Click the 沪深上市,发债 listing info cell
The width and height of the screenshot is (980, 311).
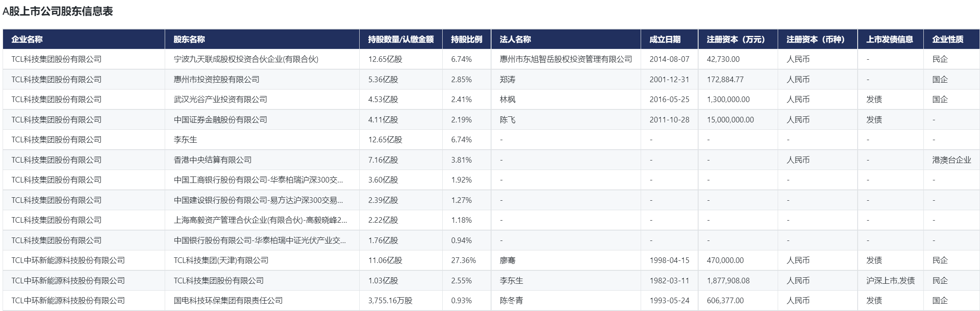891,281
